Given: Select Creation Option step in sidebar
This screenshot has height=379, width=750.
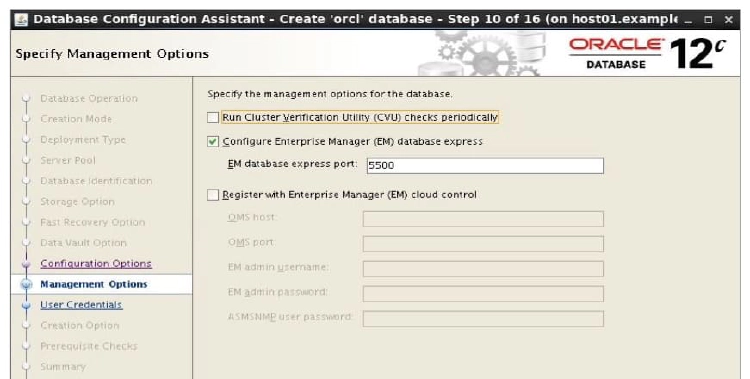Looking at the screenshot, I should (x=79, y=325).
